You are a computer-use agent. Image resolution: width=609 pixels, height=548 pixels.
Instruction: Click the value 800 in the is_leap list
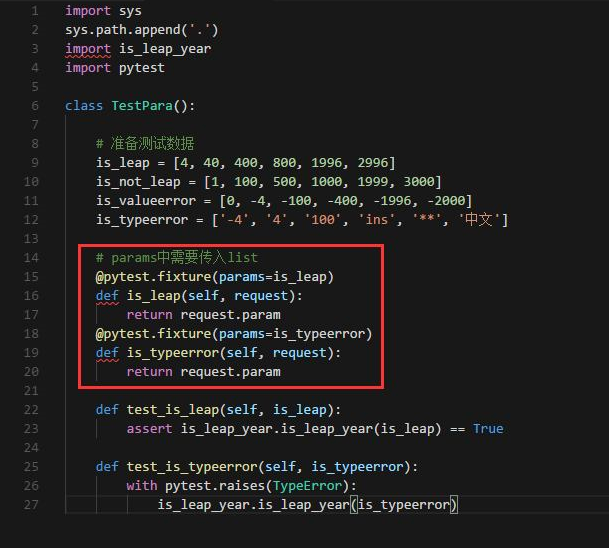pos(284,163)
